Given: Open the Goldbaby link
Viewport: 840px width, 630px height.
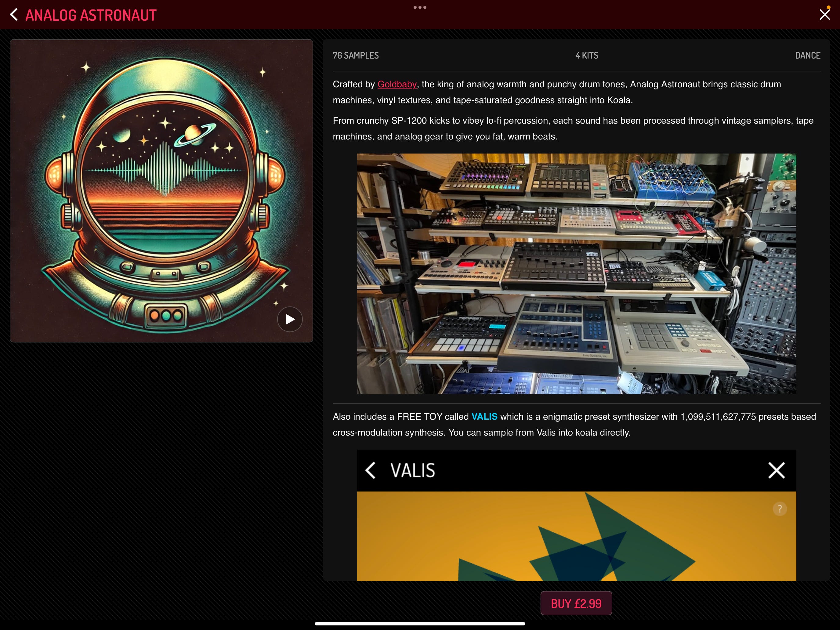Looking at the screenshot, I should click(x=397, y=84).
